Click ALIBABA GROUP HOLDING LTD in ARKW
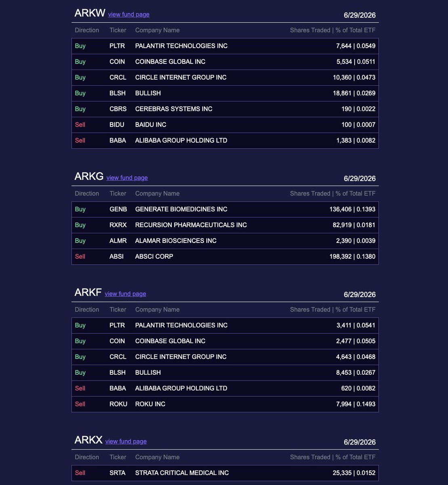The image size is (448, 485). pyautogui.click(x=181, y=141)
